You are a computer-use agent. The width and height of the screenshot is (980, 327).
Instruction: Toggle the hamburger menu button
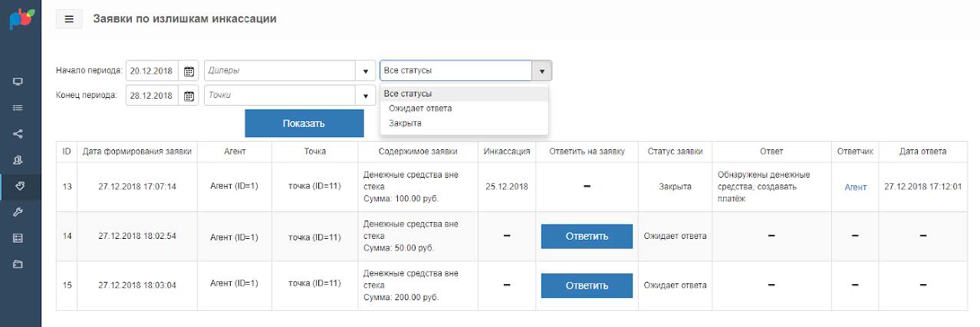[x=69, y=19]
